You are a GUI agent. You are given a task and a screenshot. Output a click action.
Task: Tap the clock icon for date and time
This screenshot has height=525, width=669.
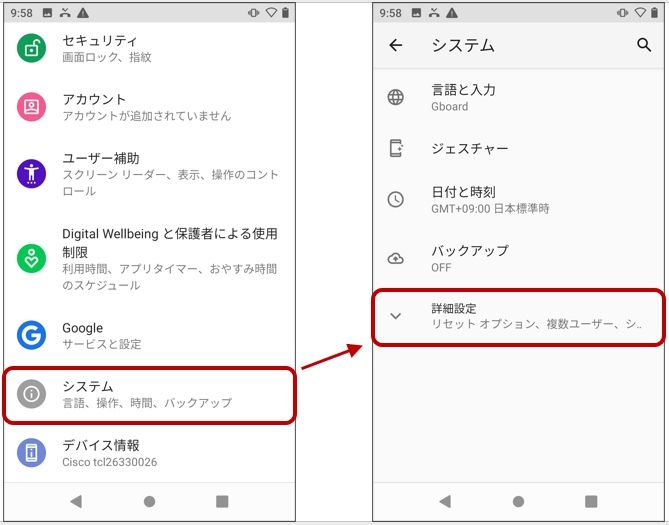tap(396, 199)
